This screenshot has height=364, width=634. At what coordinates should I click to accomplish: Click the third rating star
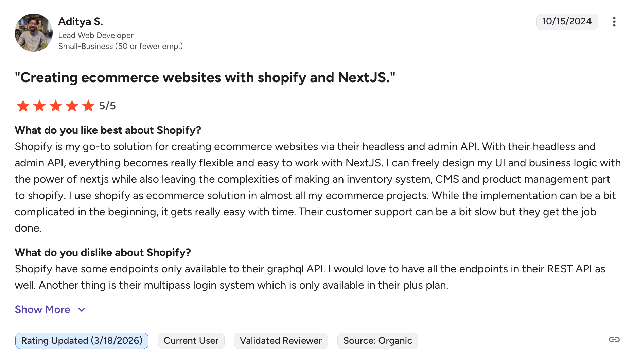click(56, 106)
